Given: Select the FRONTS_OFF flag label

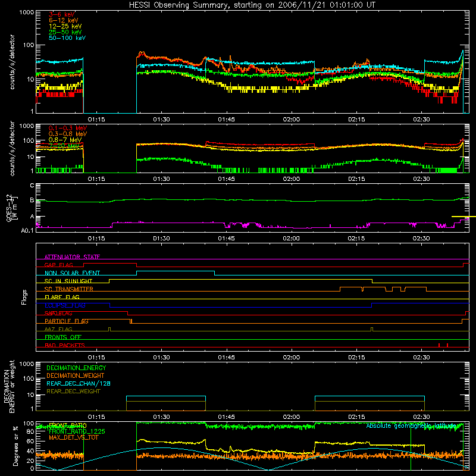Looking at the screenshot, I should 63,337.
